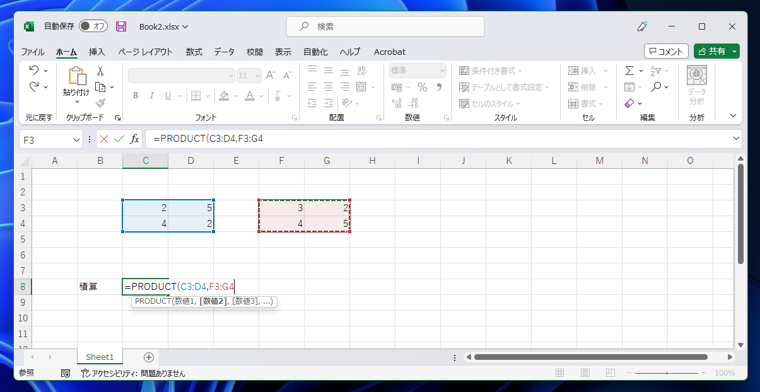This screenshot has width=760, height=392.
Task: Click the コメント button
Action: pos(666,51)
